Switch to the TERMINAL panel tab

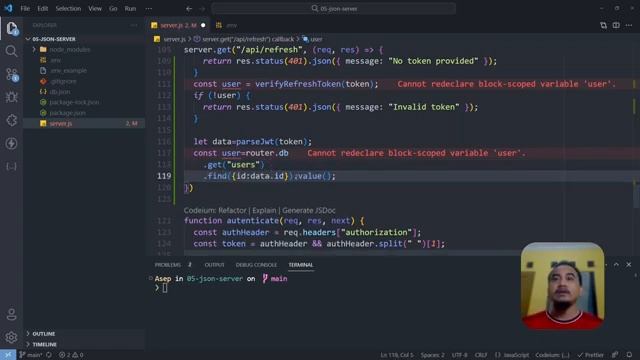point(301,265)
